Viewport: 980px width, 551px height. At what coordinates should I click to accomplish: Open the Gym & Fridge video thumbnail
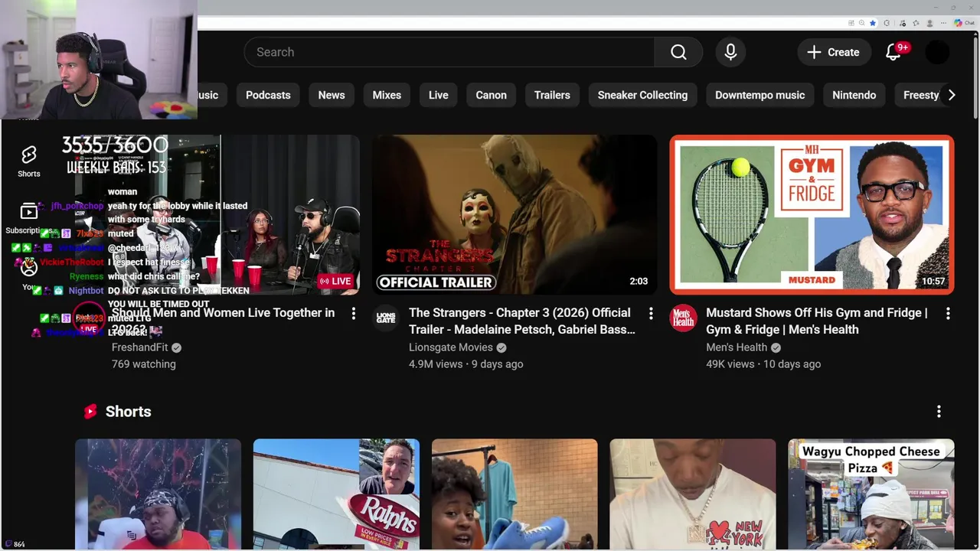812,215
